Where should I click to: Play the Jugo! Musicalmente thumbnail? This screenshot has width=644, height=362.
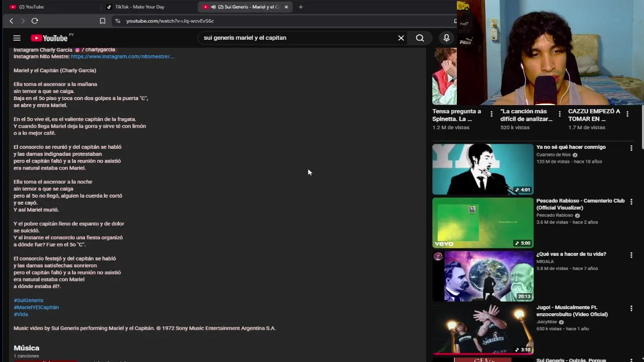tap(482, 329)
